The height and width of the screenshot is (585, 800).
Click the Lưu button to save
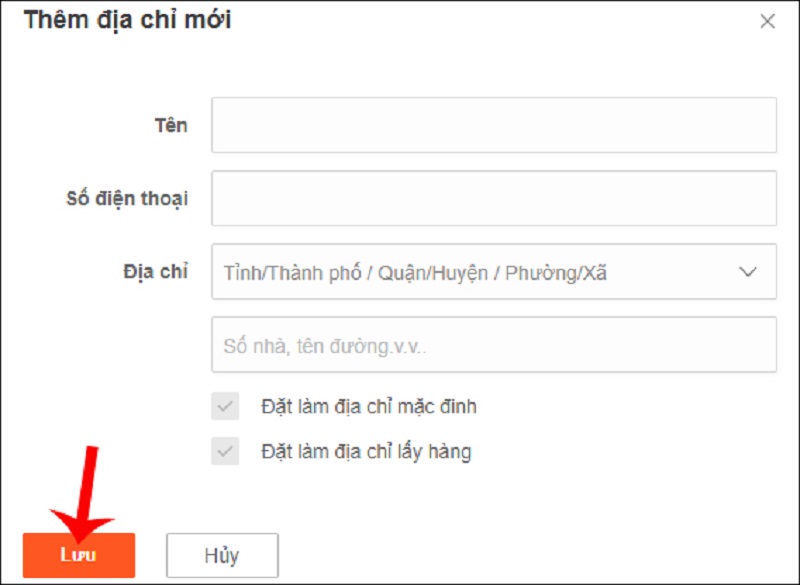point(79,555)
